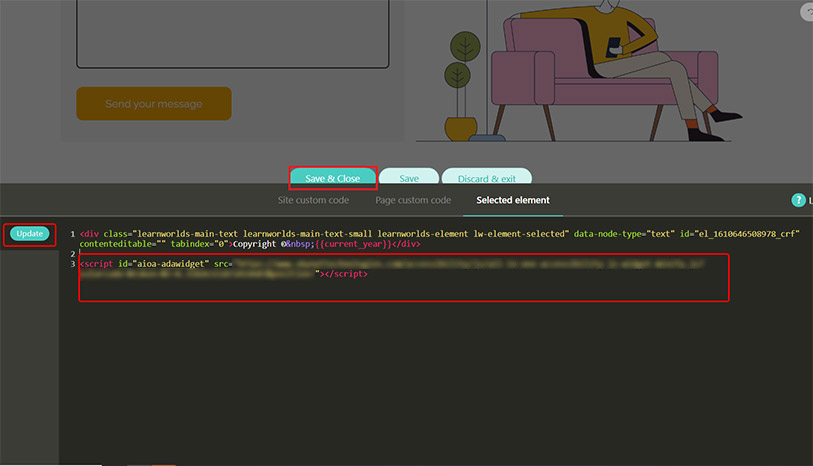
Task: Click the Send your message button
Action: tap(154, 104)
